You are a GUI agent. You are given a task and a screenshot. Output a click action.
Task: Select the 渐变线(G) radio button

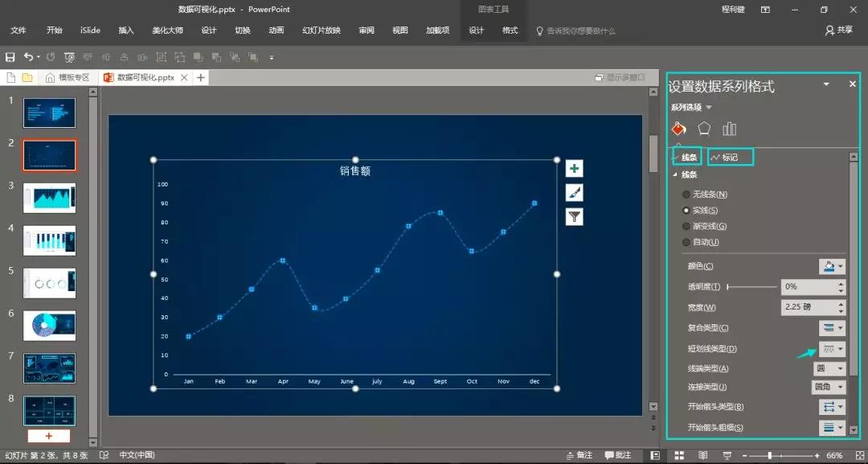tap(686, 227)
